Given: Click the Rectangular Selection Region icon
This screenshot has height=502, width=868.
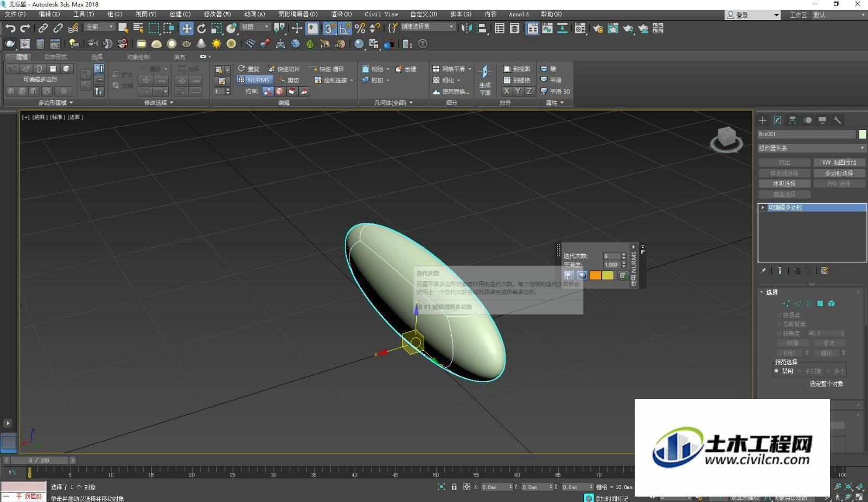Looking at the screenshot, I should (154, 28).
